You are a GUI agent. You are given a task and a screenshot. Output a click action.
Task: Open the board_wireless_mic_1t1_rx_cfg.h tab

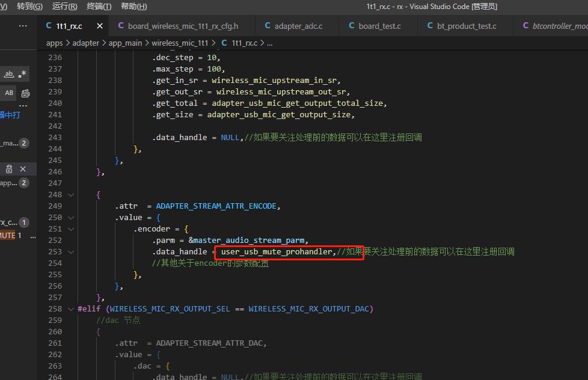coord(182,26)
